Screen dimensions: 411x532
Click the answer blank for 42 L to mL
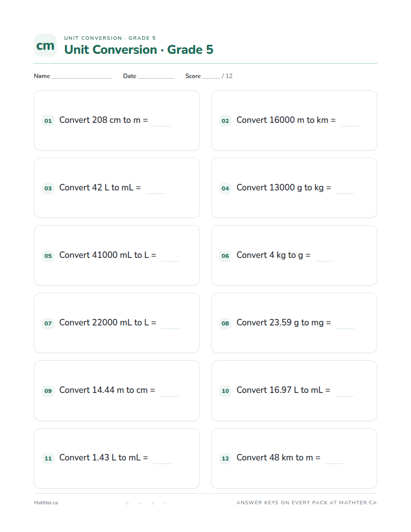(x=155, y=189)
